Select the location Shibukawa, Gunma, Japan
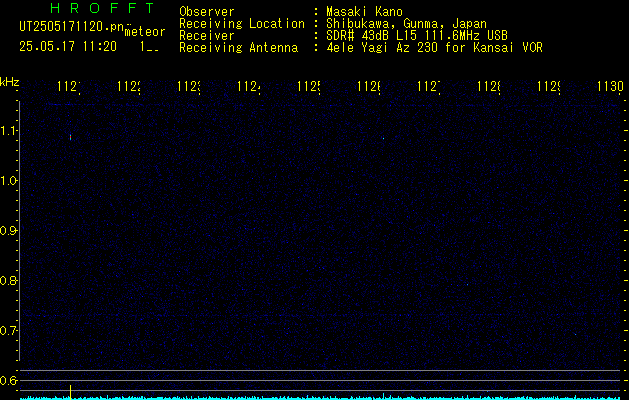 406,24
